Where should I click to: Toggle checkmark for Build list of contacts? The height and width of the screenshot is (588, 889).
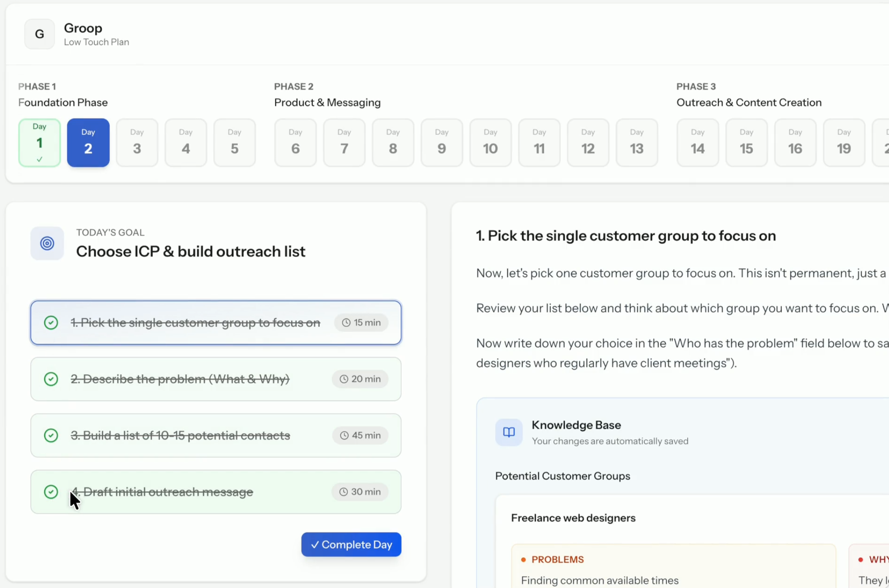(x=51, y=435)
